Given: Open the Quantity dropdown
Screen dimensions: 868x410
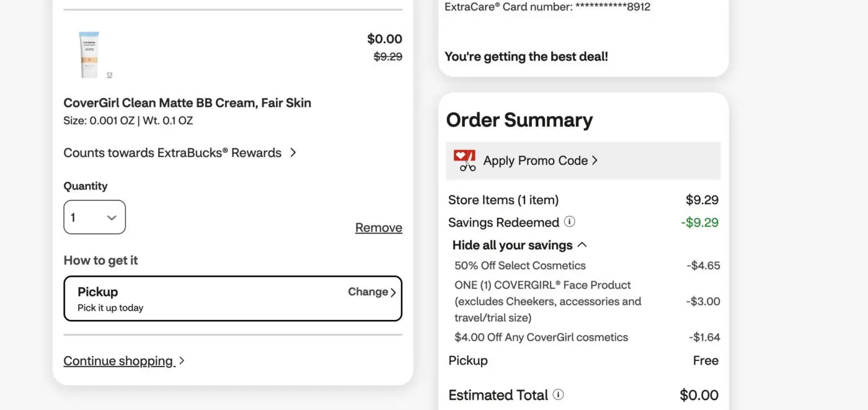Looking at the screenshot, I should pos(94,216).
